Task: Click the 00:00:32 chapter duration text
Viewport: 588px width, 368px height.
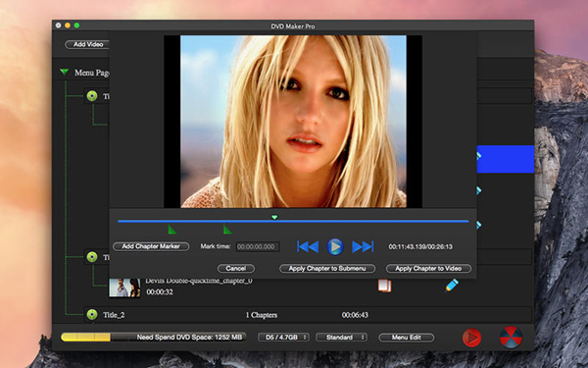Action: click(160, 291)
